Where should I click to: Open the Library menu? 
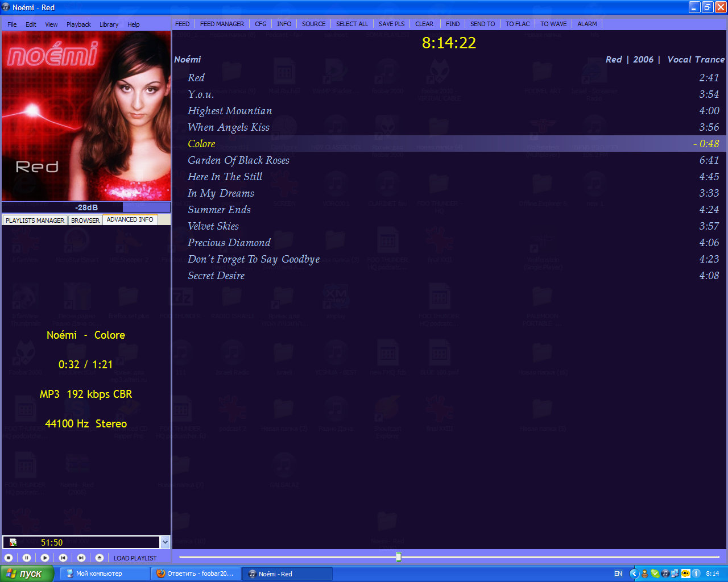(109, 24)
